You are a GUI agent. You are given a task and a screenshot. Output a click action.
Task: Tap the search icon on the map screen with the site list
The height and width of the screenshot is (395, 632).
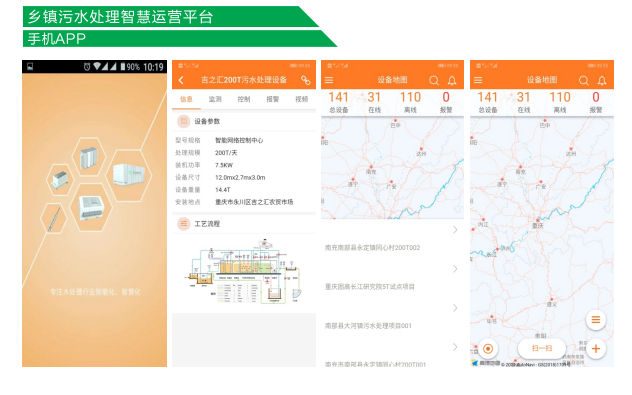coord(434,81)
